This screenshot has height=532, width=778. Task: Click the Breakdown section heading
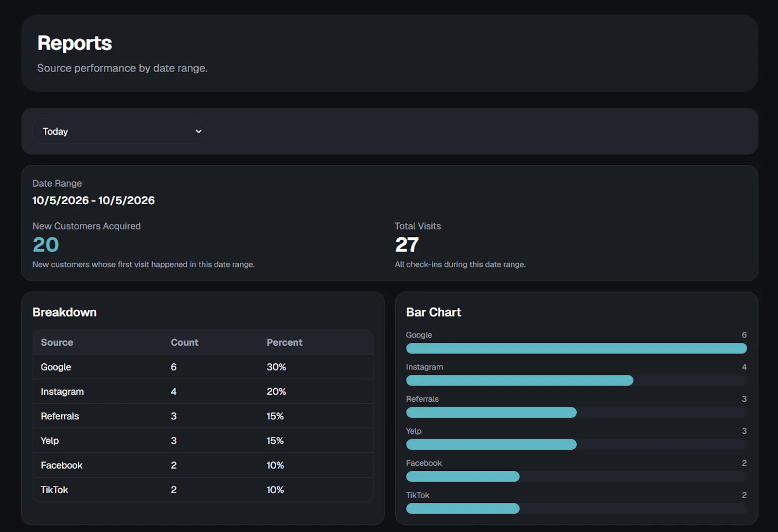coord(65,312)
